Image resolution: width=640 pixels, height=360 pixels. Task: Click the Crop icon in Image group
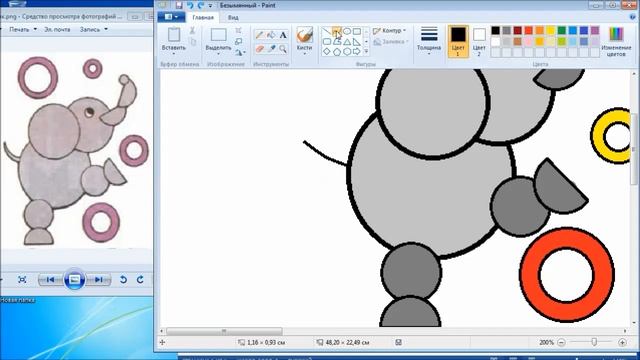pos(239,31)
